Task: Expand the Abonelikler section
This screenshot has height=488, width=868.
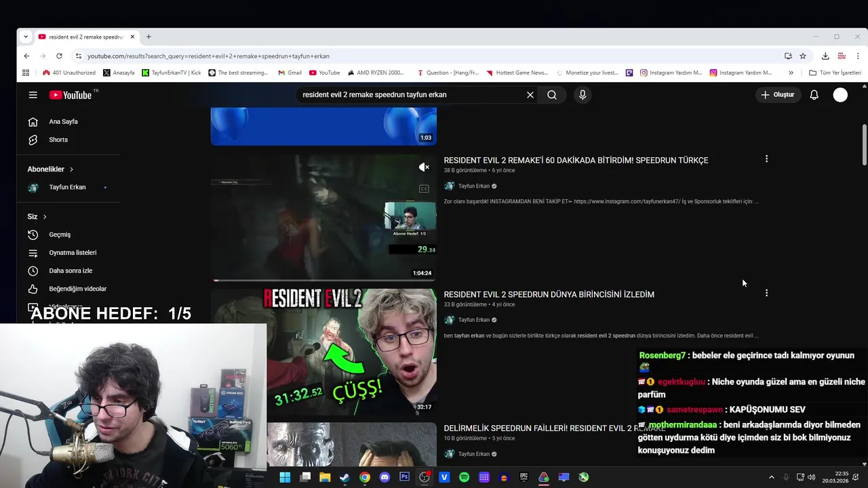Action: (50, 169)
